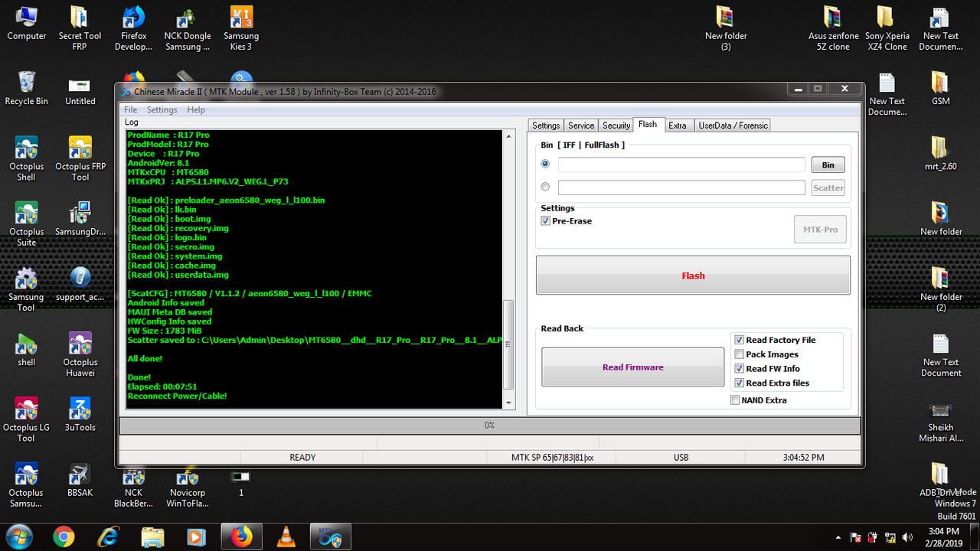The height and width of the screenshot is (551, 980).
Task: Open mrt_2.60 folder on desktop
Action: (941, 154)
